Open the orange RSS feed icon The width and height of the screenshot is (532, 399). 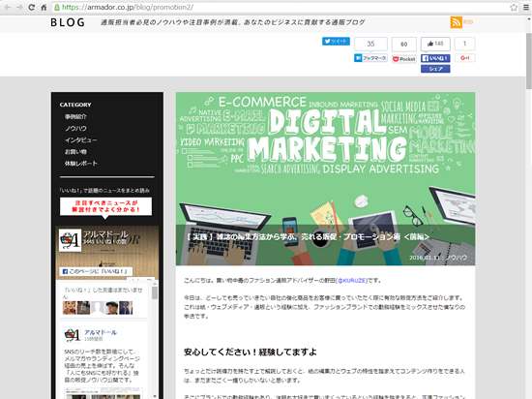[x=456, y=22]
